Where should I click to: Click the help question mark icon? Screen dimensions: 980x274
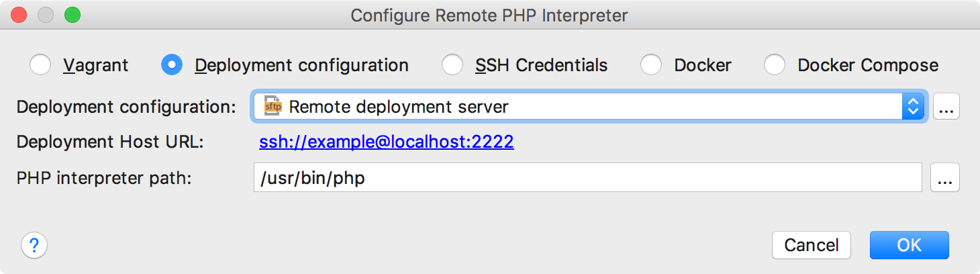click(34, 245)
